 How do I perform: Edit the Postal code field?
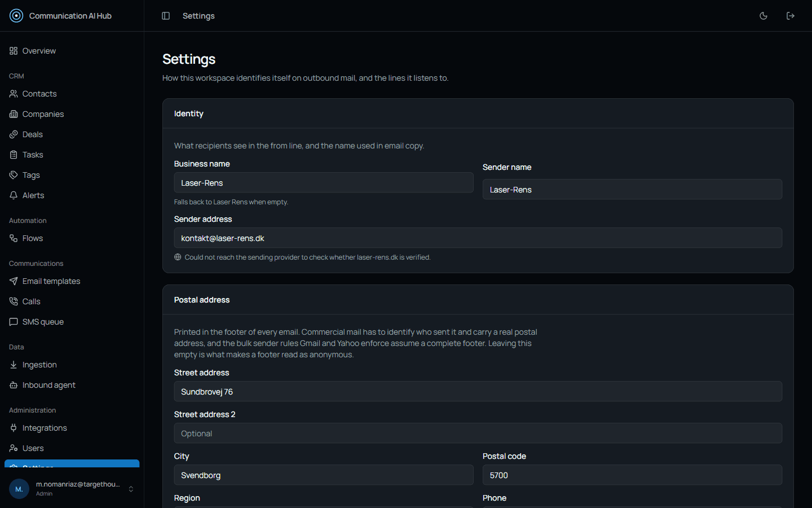(632, 475)
